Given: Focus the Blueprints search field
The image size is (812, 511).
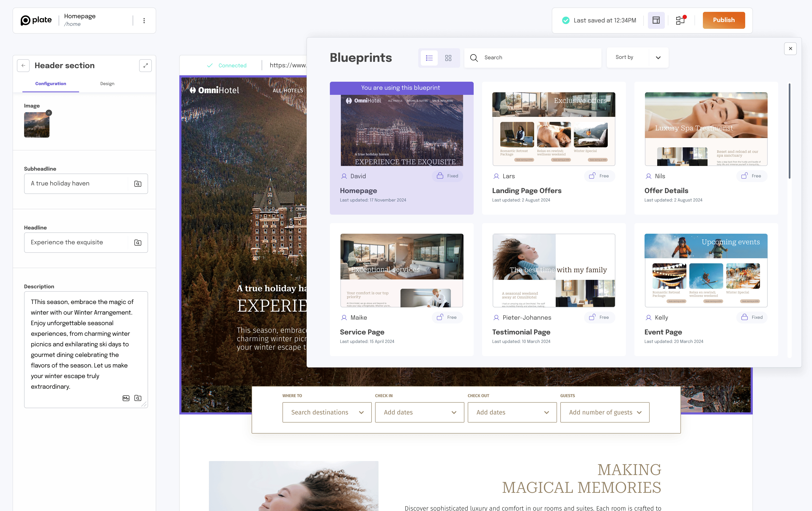Looking at the screenshot, I should (539, 58).
